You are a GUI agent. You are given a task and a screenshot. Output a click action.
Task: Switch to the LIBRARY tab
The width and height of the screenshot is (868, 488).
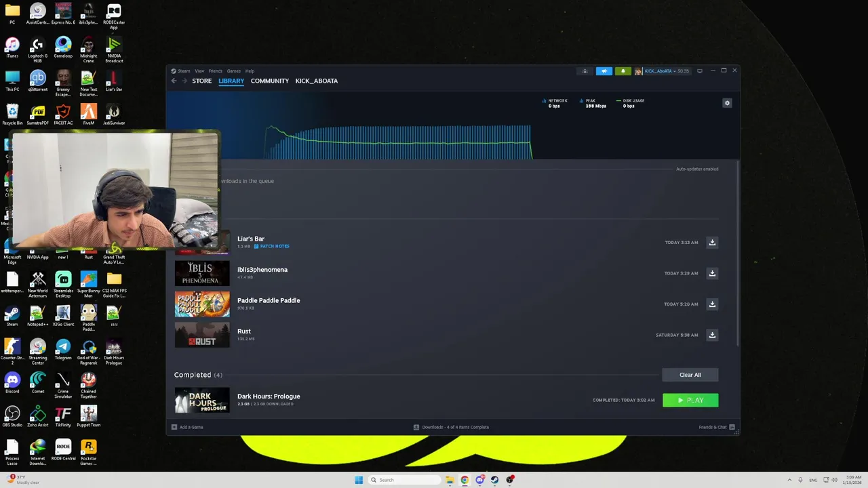231,81
